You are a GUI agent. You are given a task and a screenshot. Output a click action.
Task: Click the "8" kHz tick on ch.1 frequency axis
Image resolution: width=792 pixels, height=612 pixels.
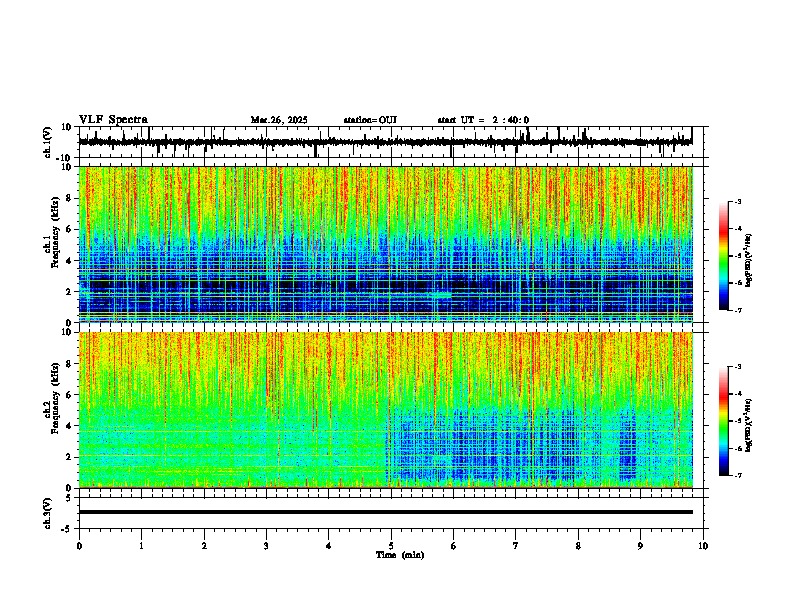click(x=70, y=198)
